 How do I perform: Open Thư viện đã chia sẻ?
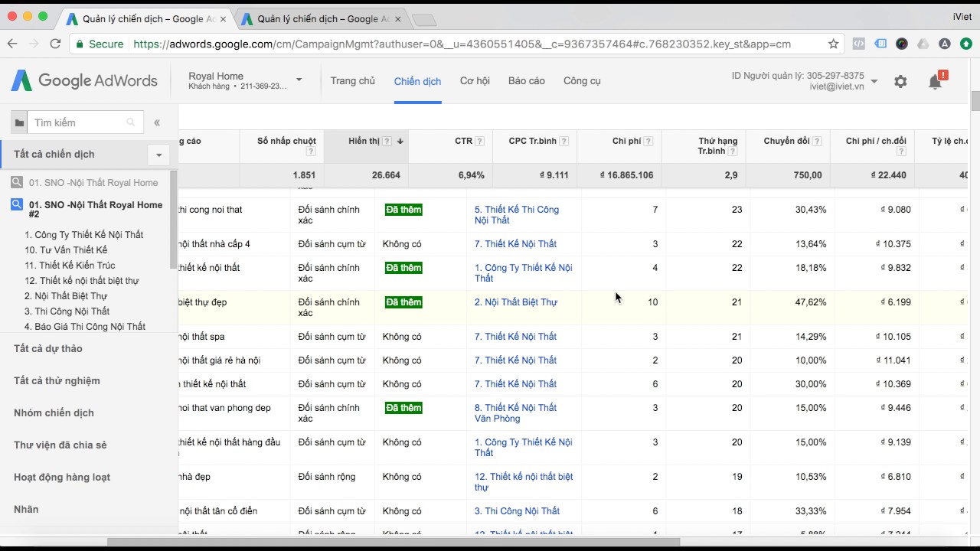[x=60, y=445]
